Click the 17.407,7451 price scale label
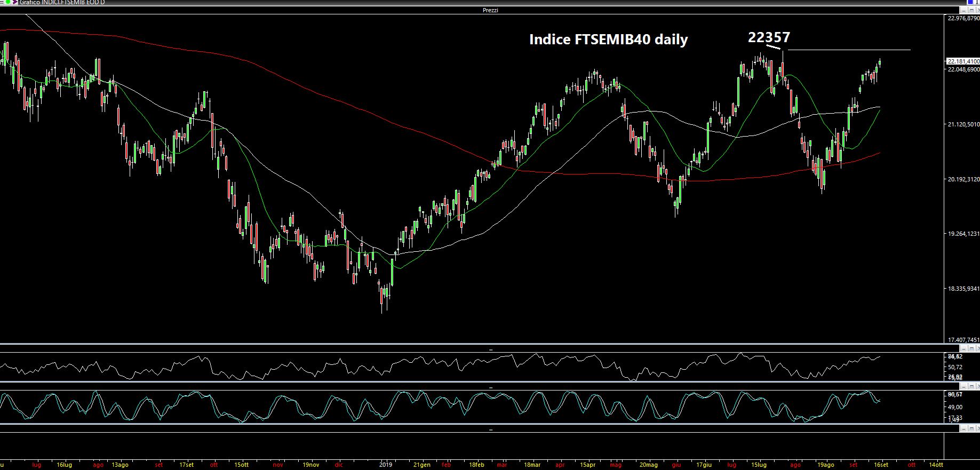This screenshot has height=470, width=980. point(963,340)
